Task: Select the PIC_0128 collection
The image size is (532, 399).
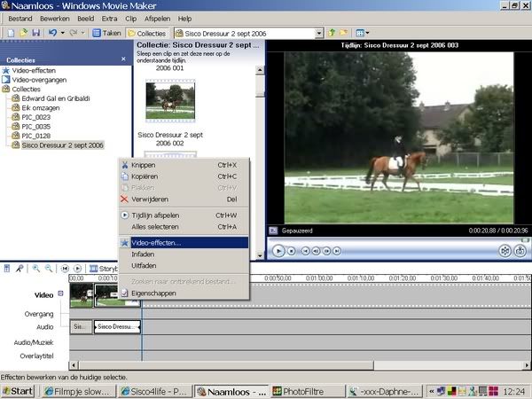Action: (x=36, y=136)
